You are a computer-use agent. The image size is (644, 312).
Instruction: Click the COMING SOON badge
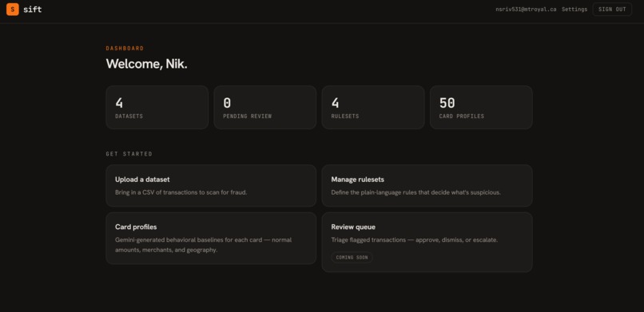pyautogui.click(x=352, y=258)
